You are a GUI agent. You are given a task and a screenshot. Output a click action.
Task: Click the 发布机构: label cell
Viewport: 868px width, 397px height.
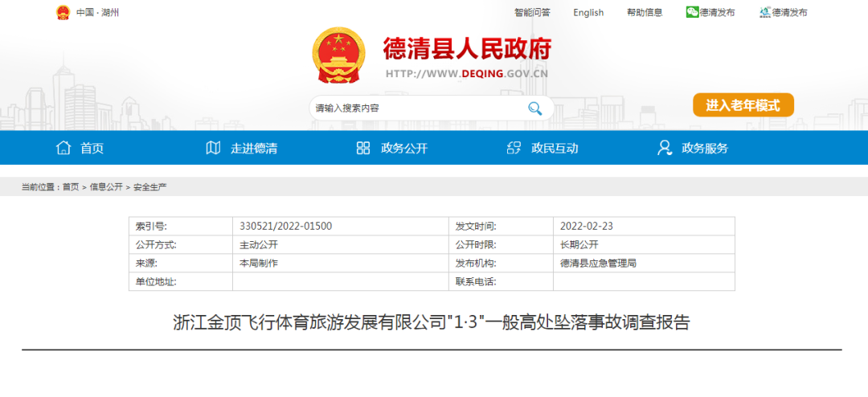point(501,263)
